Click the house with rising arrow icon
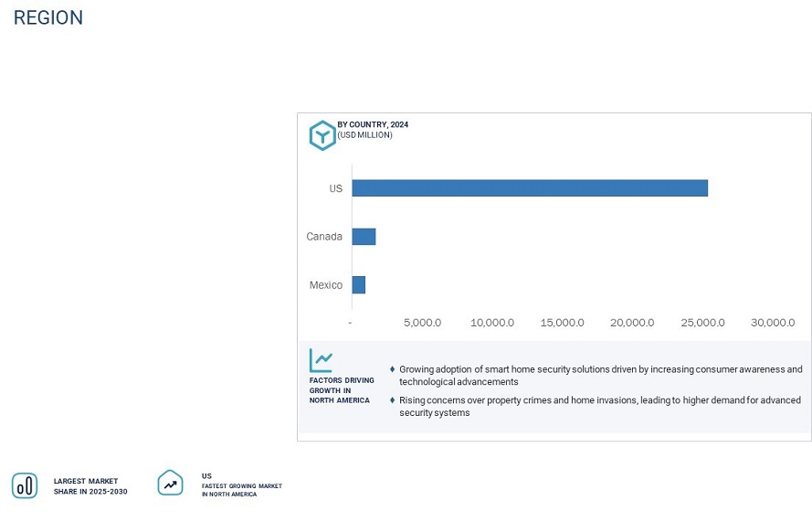 pos(170,483)
